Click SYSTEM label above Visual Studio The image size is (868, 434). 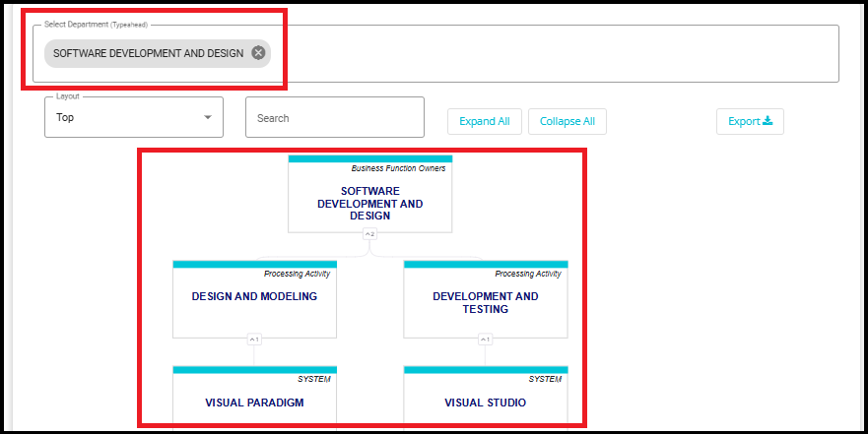(x=544, y=379)
